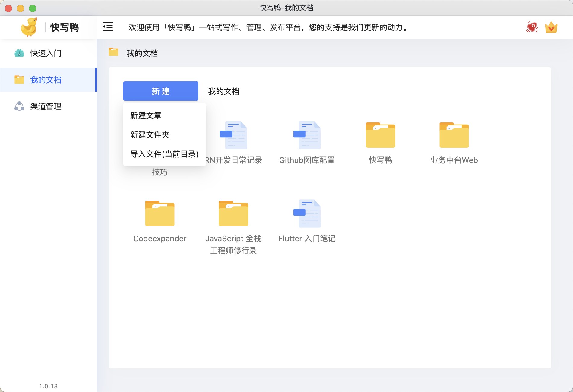Open the Codeexpander folder
Image resolution: width=573 pixels, height=392 pixels.
coord(160,213)
